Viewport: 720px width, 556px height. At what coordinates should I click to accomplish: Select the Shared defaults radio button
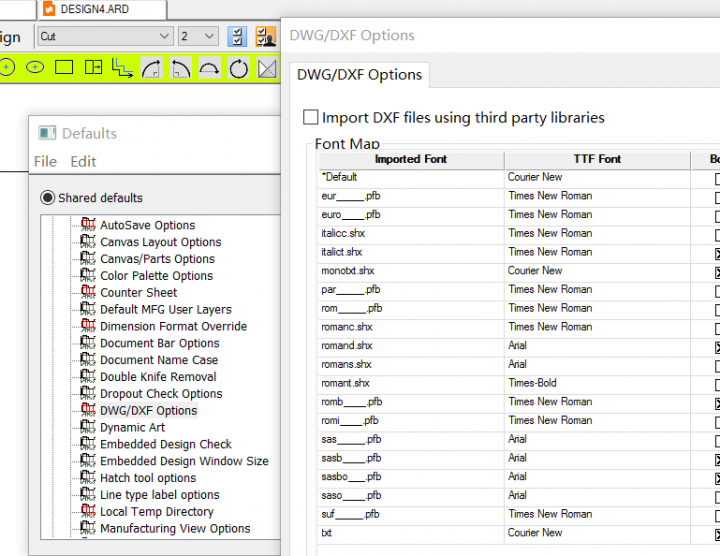tap(47, 198)
